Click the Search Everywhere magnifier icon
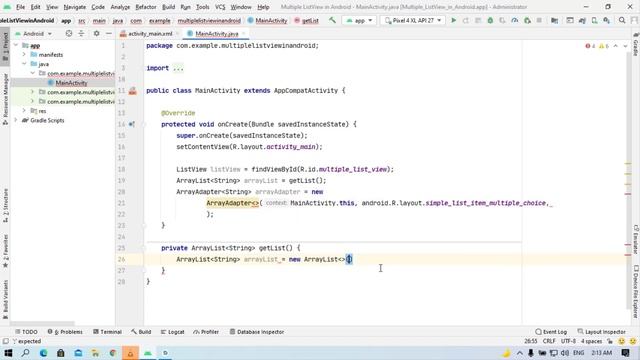 (x=622, y=20)
